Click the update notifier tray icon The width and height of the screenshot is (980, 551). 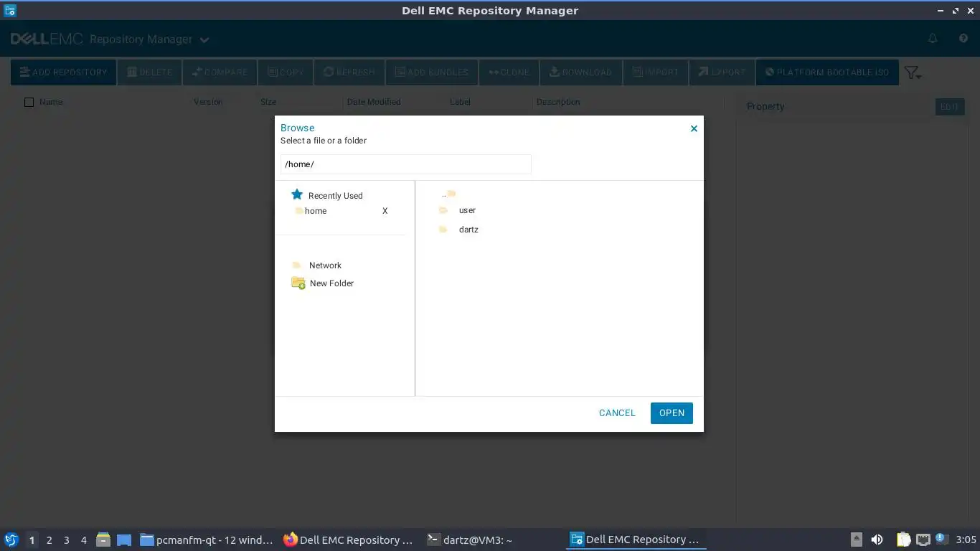[942, 538]
